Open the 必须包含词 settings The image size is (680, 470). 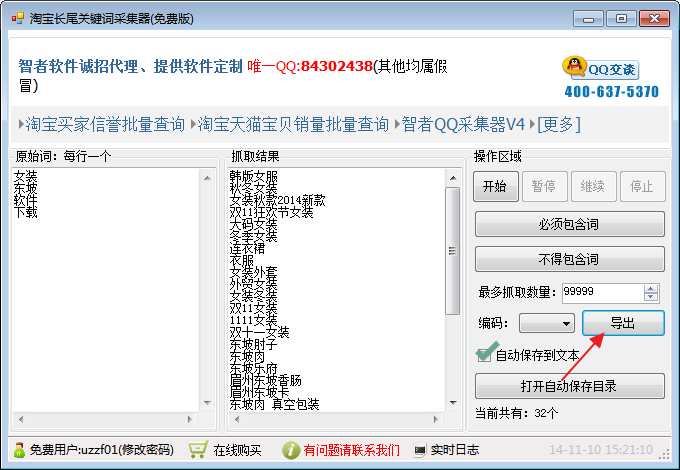click(569, 224)
